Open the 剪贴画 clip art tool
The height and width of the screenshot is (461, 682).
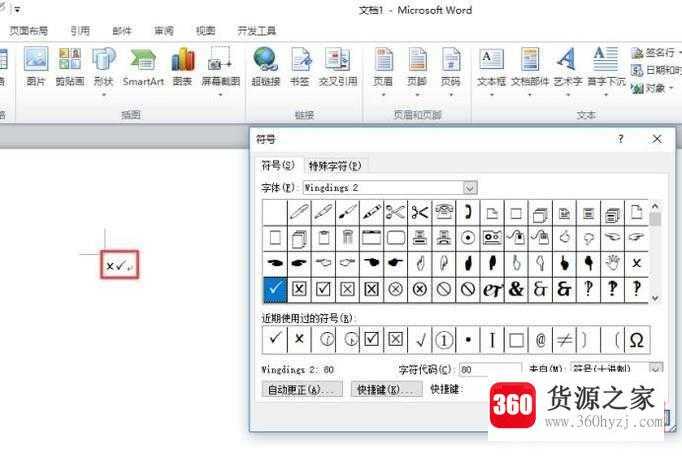(70, 67)
